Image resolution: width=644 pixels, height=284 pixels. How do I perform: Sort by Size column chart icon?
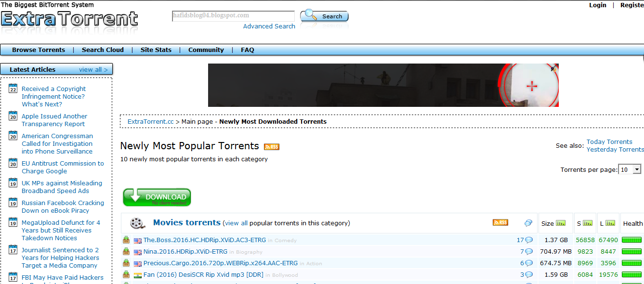coord(561,223)
